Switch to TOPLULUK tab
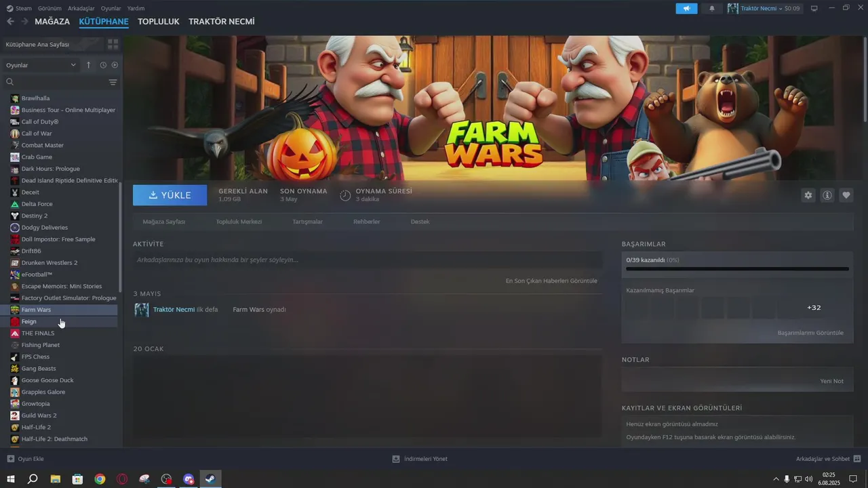 pos(159,22)
